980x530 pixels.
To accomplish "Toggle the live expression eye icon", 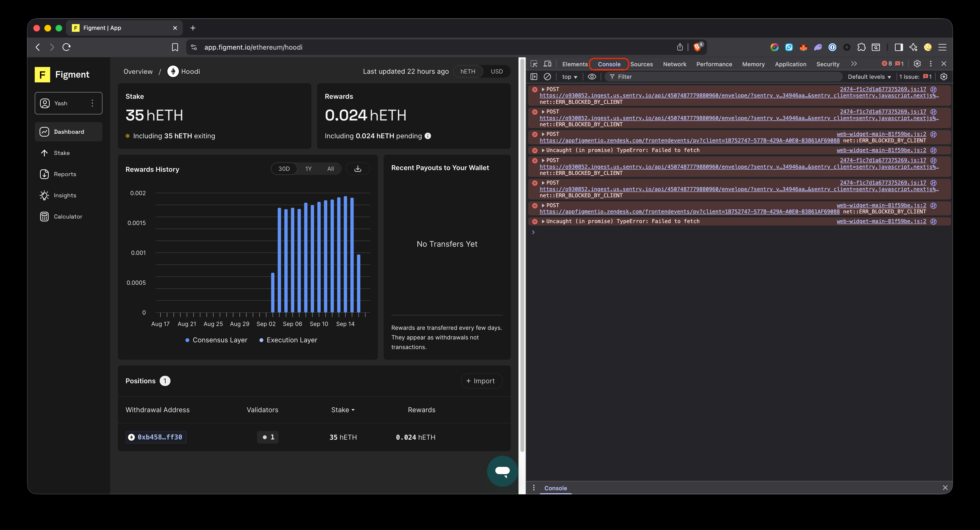I will tap(592, 77).
